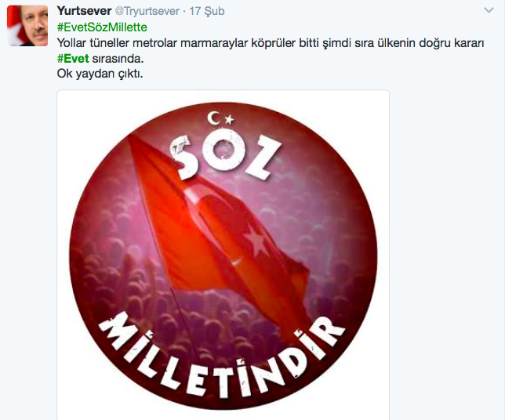This screenshot has height=420, width=505.
Task: Open the 17 Şub timestamp link
Action: click(207, 11)
